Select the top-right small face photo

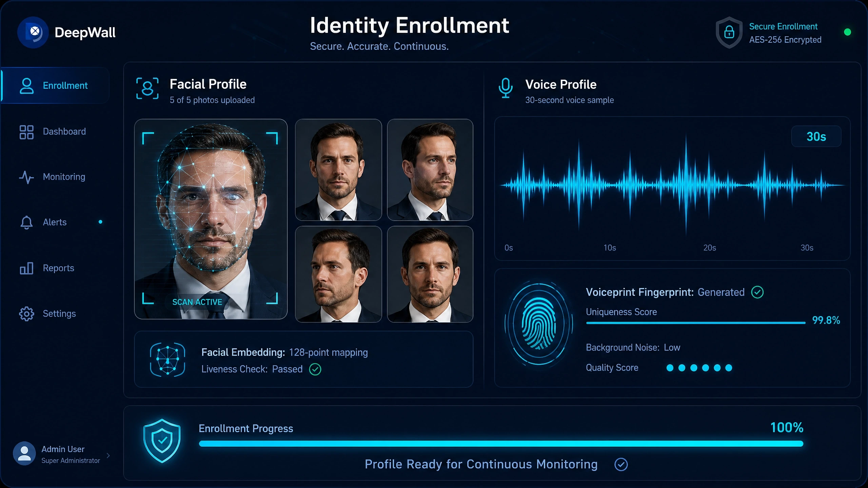pyautogui.click(x=430, y=170)
